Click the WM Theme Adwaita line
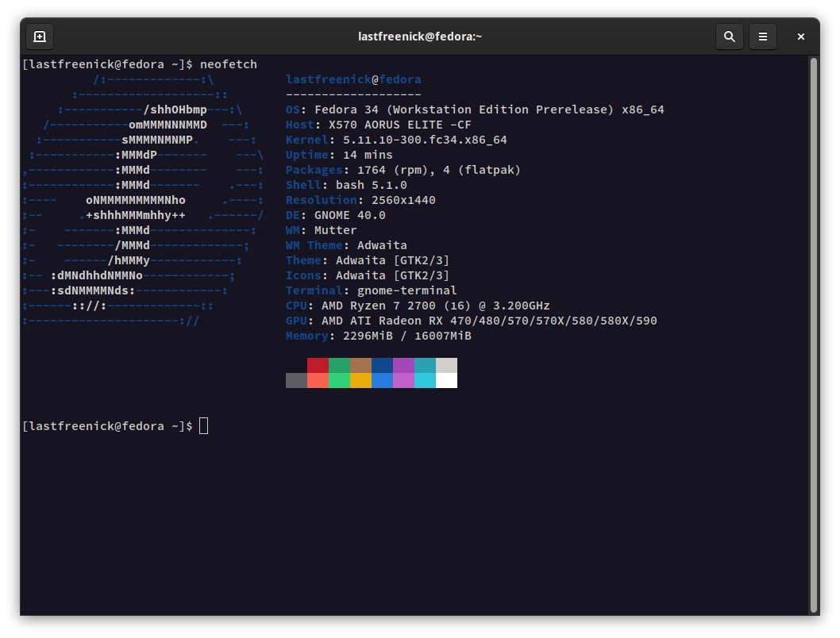840x638 pixels. click(x=346, y=245)
